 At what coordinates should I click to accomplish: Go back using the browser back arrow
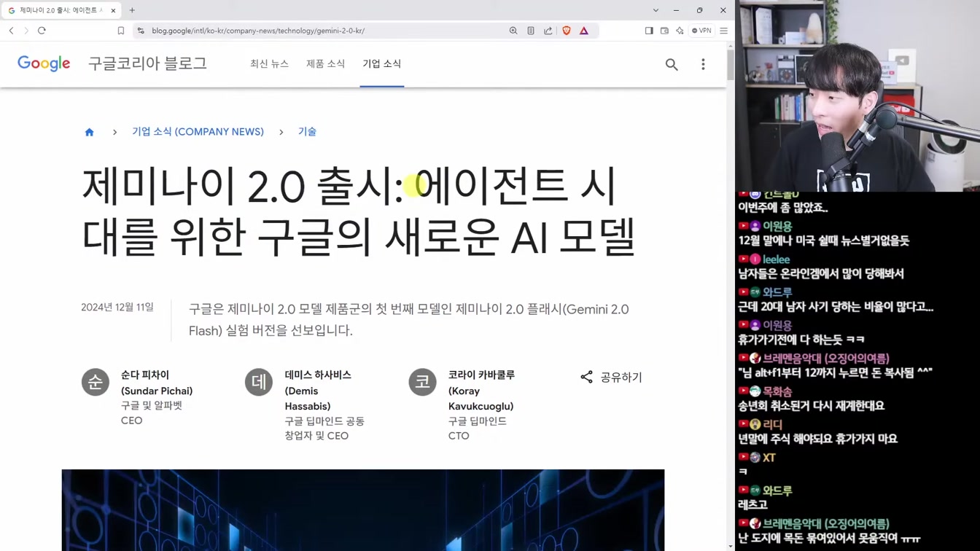12,31
